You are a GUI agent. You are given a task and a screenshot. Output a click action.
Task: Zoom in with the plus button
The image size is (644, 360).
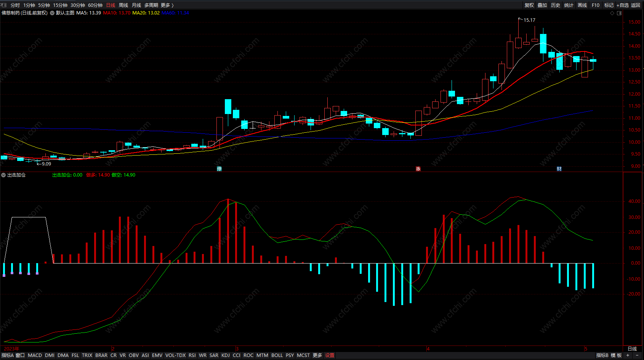(628, 355)
